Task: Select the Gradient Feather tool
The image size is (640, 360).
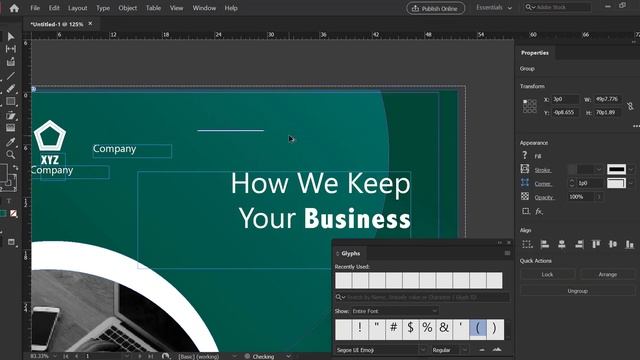Action: [x=11, y=128]
